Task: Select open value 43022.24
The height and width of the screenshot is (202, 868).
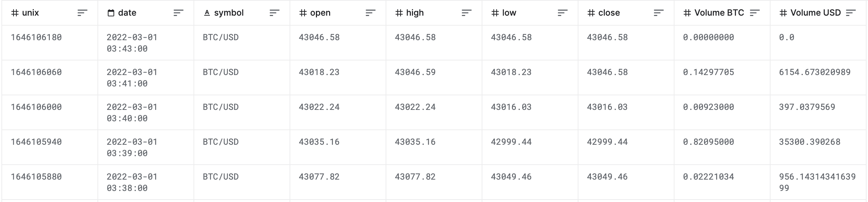Action: point(319,107)
